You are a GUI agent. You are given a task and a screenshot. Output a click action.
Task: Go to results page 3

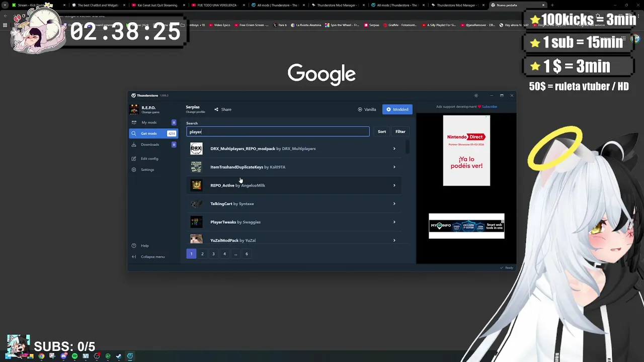pos(213,254)
